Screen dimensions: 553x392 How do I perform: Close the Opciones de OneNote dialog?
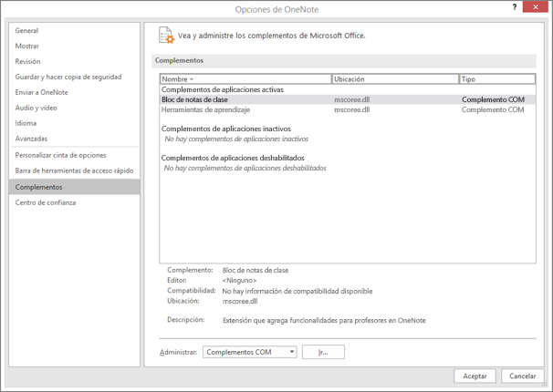point(536,7)
